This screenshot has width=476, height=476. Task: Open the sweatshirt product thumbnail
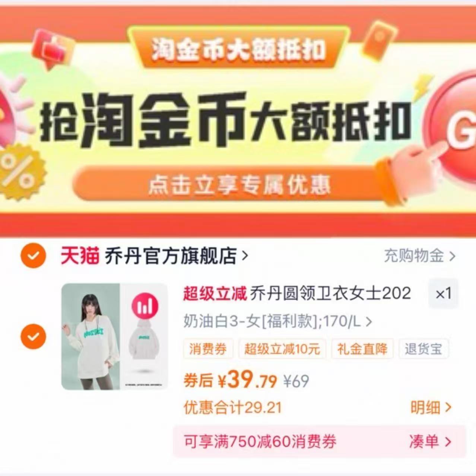pyautogui.click(x=114, y=337)
